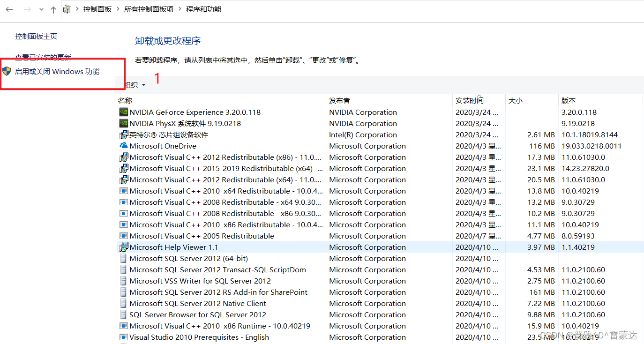Go to 控制面板 via the breadcrumb
644x344 pixels.
[97, 8]
